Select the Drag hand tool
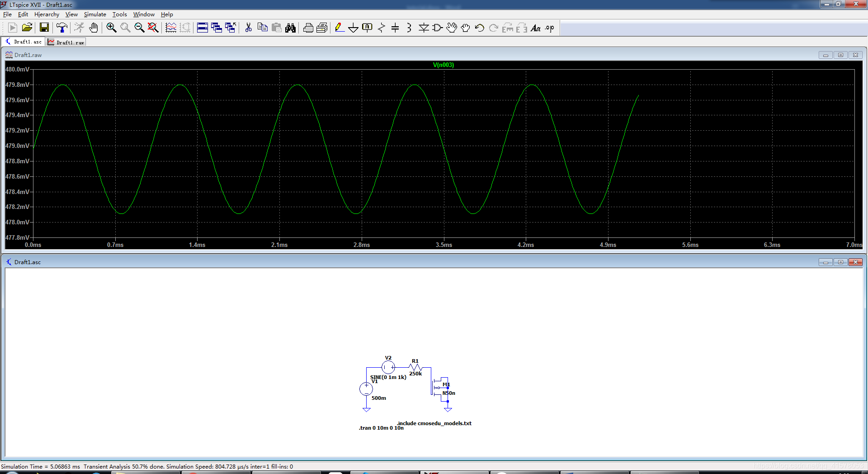 (x=465, y=28)
